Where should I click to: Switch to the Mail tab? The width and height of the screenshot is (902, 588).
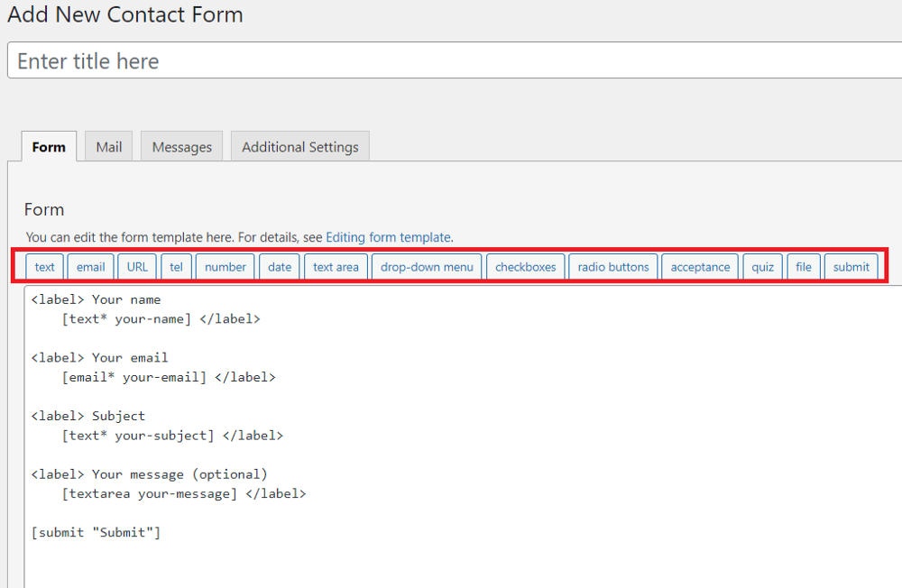107,146
